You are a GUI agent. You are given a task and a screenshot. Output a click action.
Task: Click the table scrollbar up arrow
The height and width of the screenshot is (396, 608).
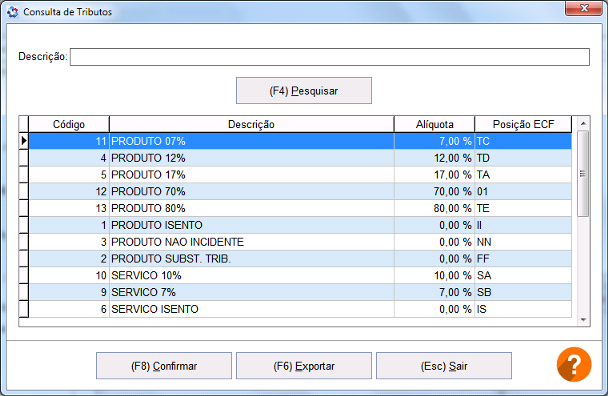583,123
